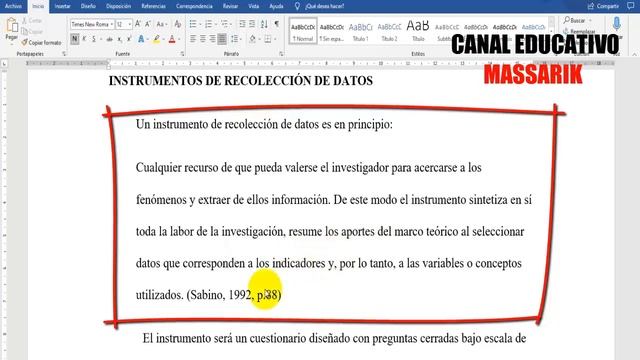Click heading 'INSTRUMENTOS DE RECOLECCIÓN DE DATOS'
640x360 pixels.
click(241, 81)
